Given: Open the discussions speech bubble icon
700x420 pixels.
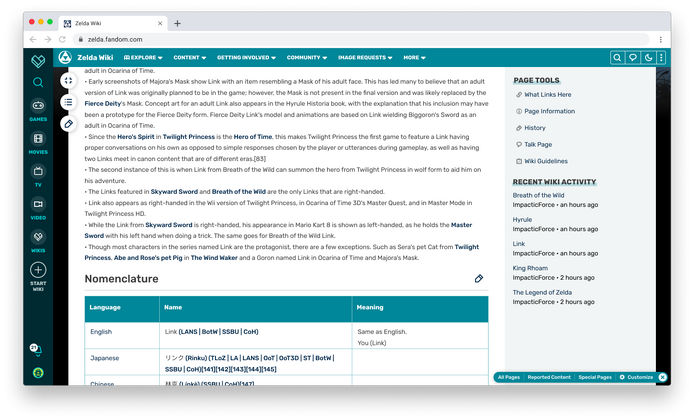Looking at the screenshot, I should pos(633,58).
